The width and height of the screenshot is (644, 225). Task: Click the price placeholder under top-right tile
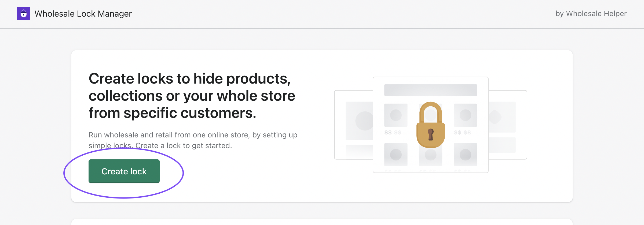tap(462, 132)
